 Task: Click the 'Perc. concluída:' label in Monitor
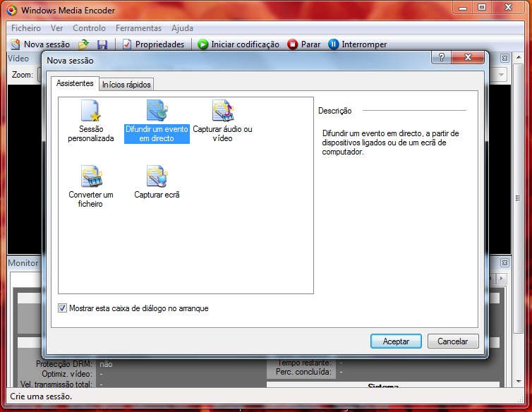[x=303, y=372]
